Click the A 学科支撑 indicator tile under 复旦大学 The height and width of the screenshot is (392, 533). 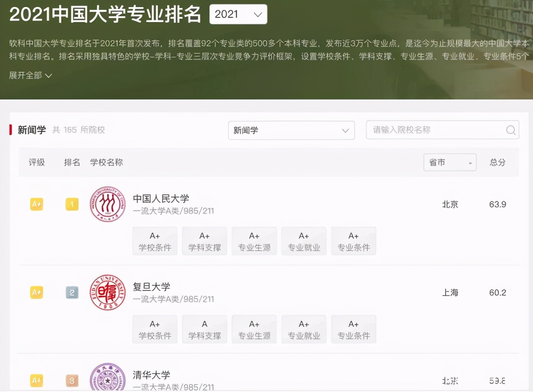pos(204,329)
